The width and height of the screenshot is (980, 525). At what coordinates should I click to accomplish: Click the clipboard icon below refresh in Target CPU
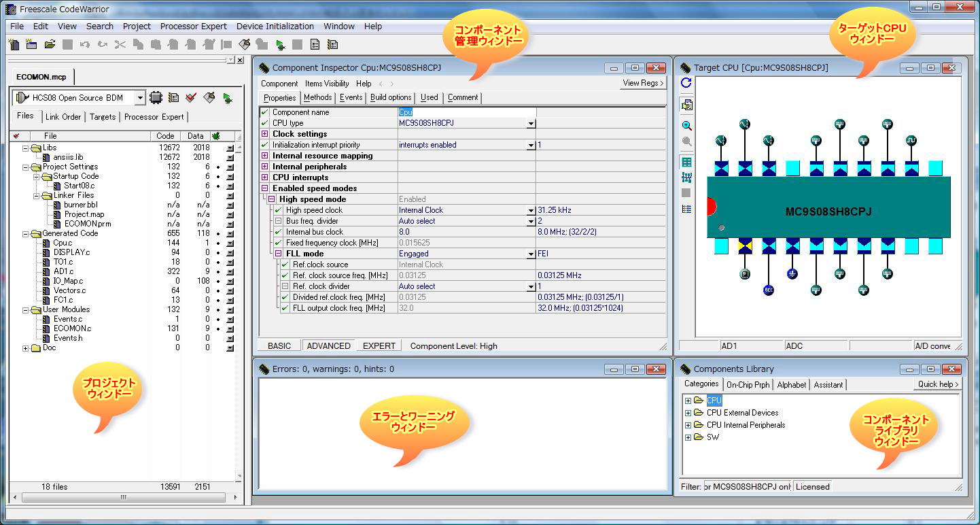point(686,105)
